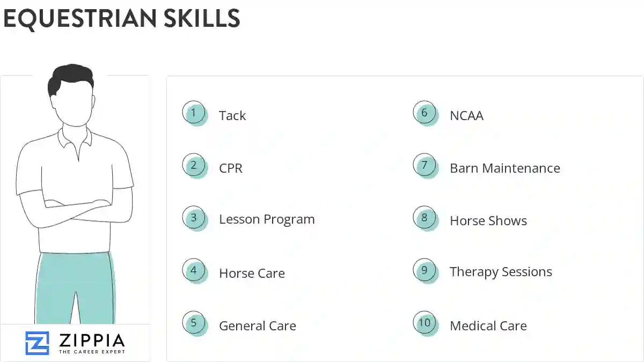The image size is (644, 362).
Task: Select the number 9 circle badge
Action: coord(425,271)
